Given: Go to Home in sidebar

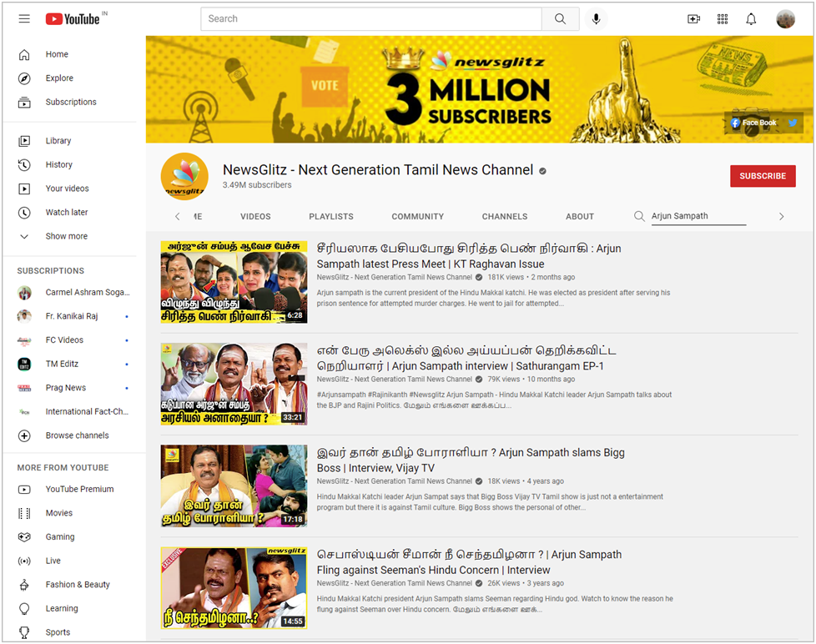Looking at the screenshot, I should [x=70, y=54].
